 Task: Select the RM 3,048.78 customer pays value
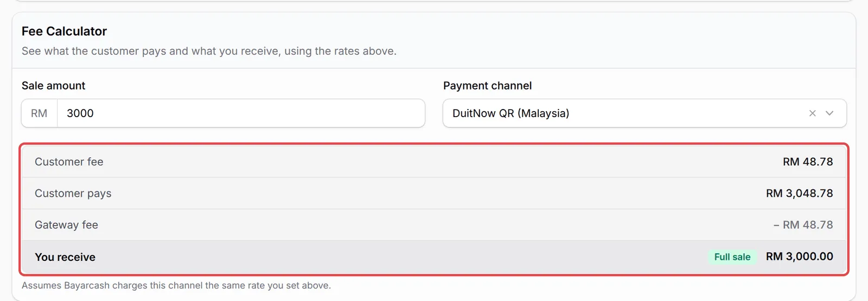(x=799, y=193)
